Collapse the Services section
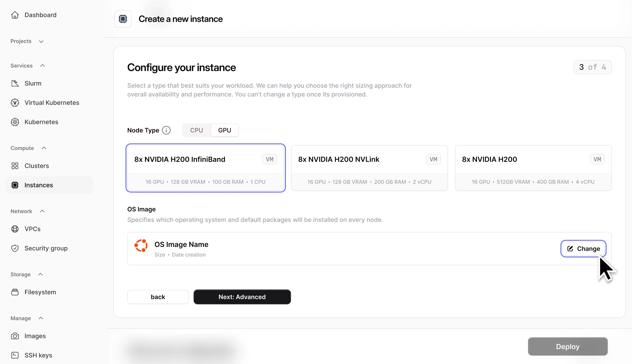Viewport: 632px width, 364px height. 42,65
